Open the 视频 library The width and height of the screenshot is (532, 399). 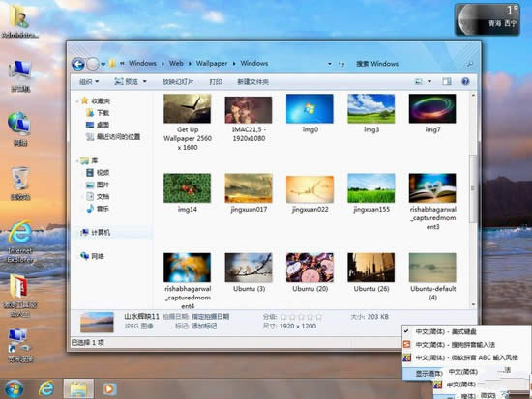tap(98, 173)
